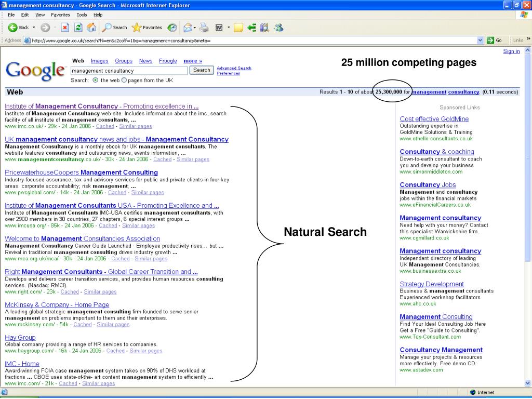Switch to Google Groups tab
The height and width of the screenshot is (399, 532).
click(124, 61)
